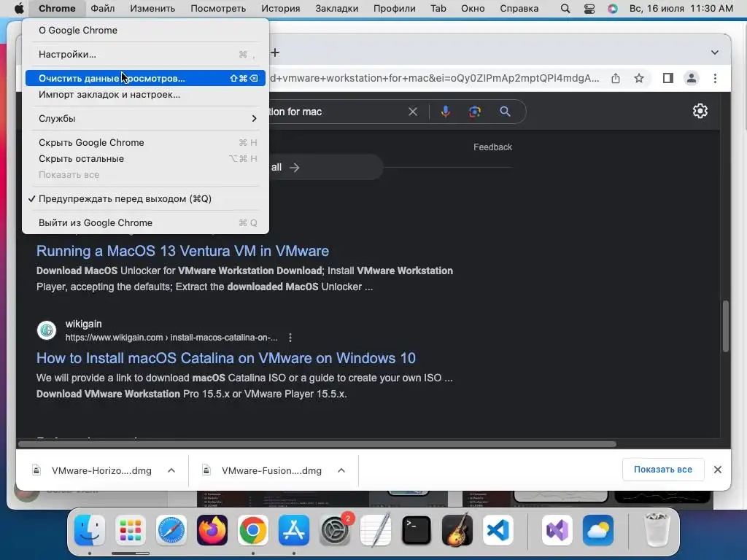Open the Chrome profile avatar
Viewport: 747px width, 560px height.
click(x=692, y=78)
